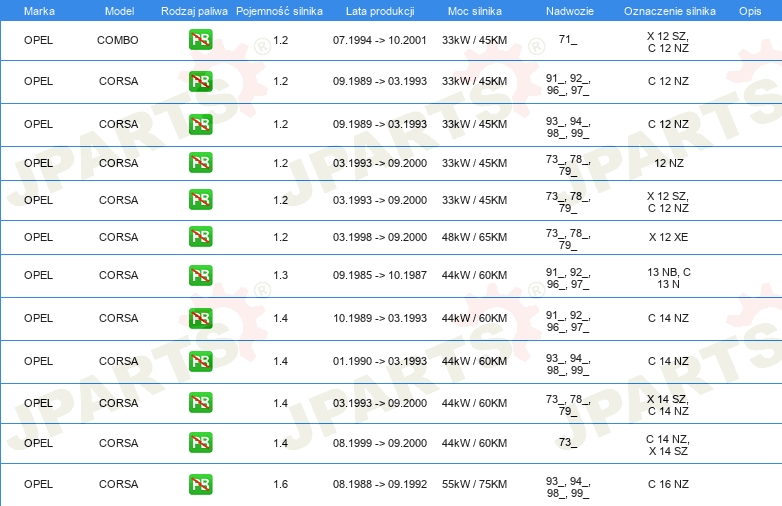The image size is (782, 506).
Task: Select the engine code C 14 NZ, X 14 SZ
Action: click(x=668, y=445)
